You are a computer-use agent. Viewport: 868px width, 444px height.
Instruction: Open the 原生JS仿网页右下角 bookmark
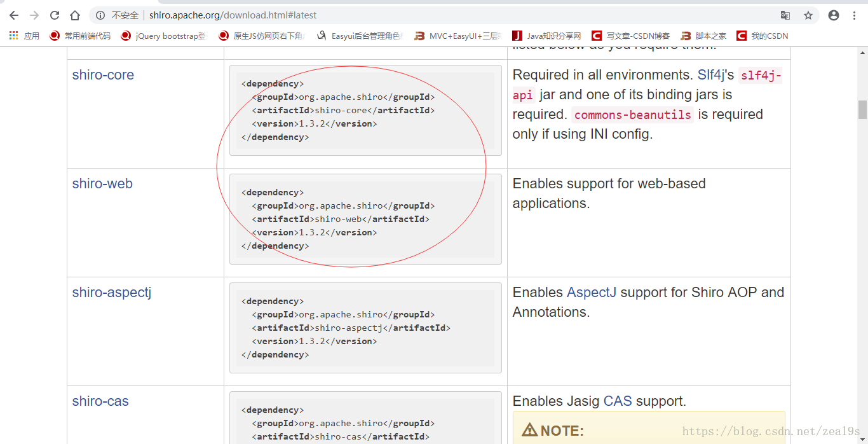pyautogui.click(x=262, y=36)
